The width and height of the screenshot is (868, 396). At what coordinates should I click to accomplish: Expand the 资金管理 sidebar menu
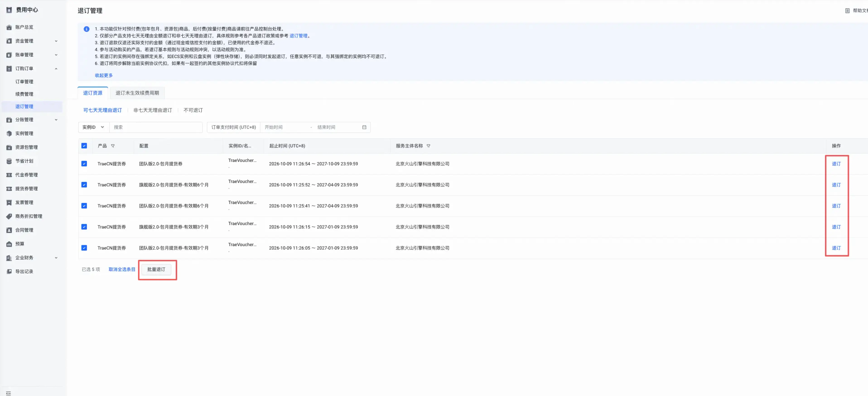[56, 41]
